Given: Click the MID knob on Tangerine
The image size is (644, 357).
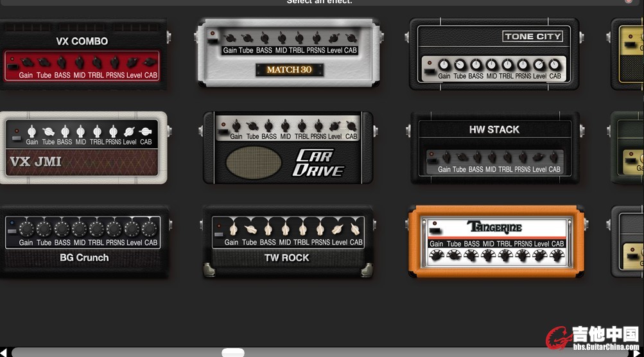Looking at the screenshot, I should 488,256.
